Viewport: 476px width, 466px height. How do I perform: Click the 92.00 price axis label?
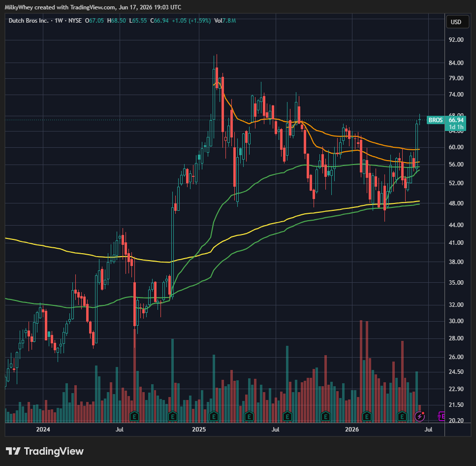click(x=456, y=40)
